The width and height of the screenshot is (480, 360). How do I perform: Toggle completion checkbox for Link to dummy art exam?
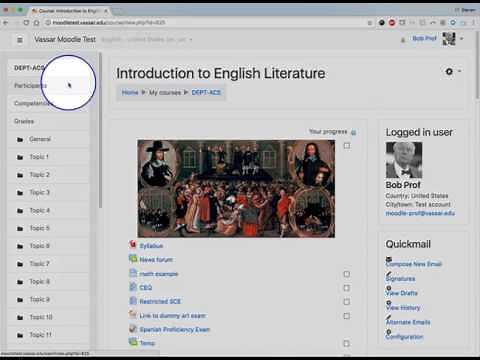[347, 316]
